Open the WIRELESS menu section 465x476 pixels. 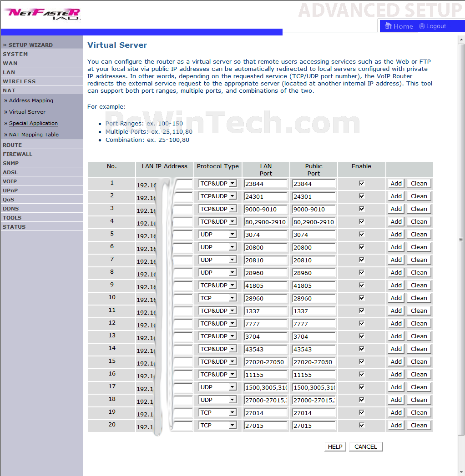pos(19,81)
